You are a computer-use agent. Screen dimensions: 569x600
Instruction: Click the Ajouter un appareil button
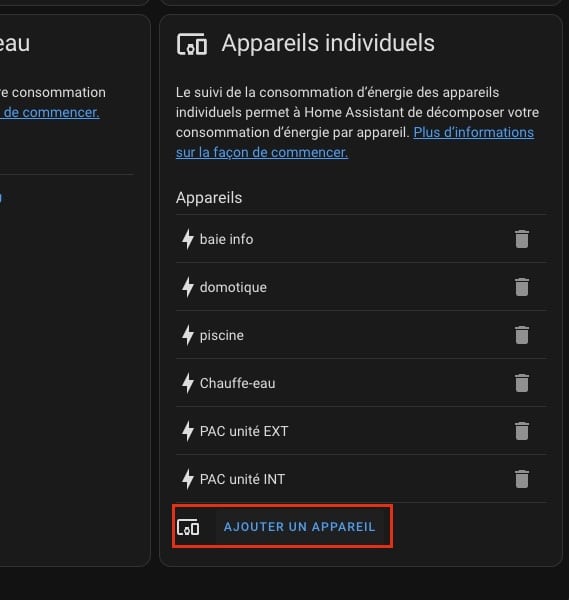(x=282, y=527)
